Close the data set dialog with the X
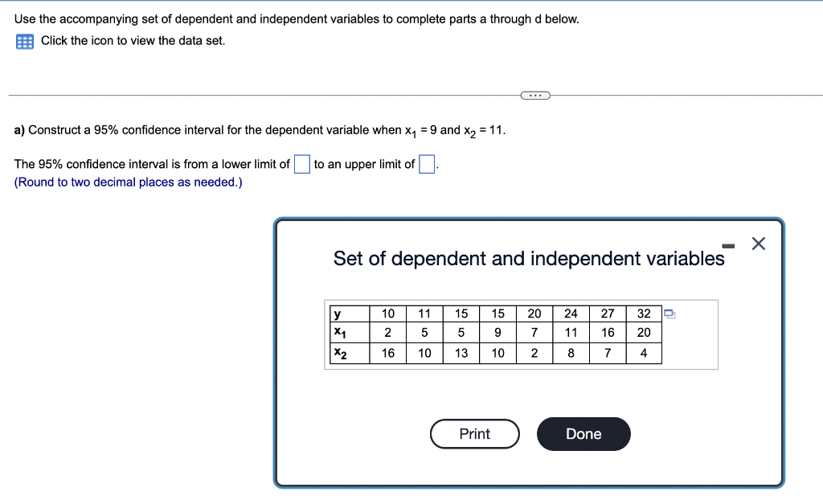Screen dimensions: 823x504 coord(757,244)
